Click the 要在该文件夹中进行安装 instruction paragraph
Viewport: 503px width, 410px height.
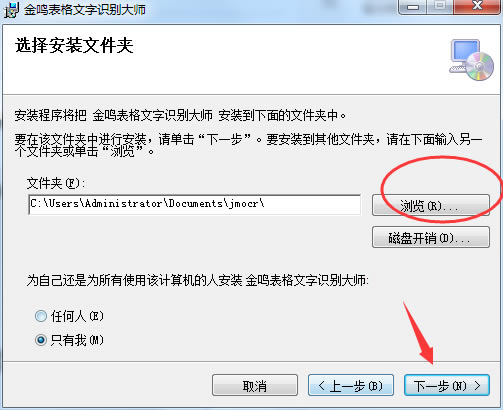click(249, 145)
